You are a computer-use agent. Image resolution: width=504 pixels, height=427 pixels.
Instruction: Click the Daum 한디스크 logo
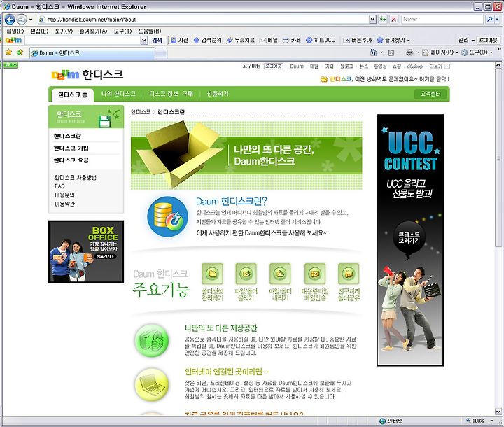pos(87,75)
